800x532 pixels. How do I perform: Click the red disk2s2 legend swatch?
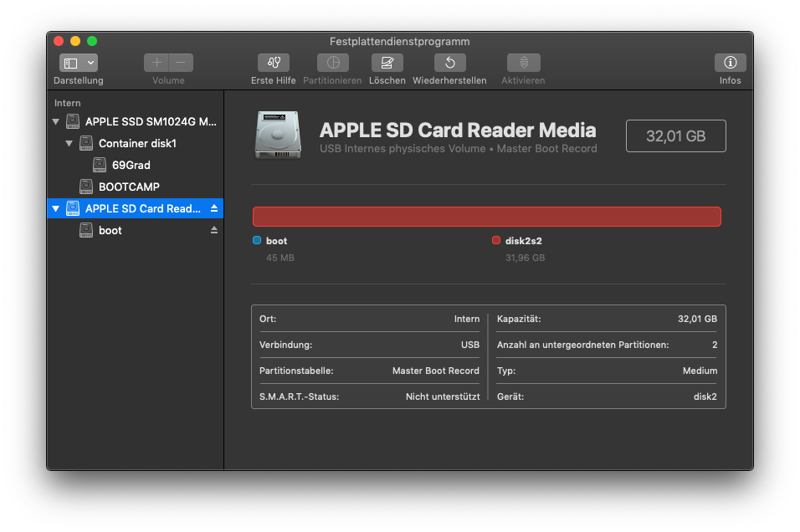(x=496, y=240)
